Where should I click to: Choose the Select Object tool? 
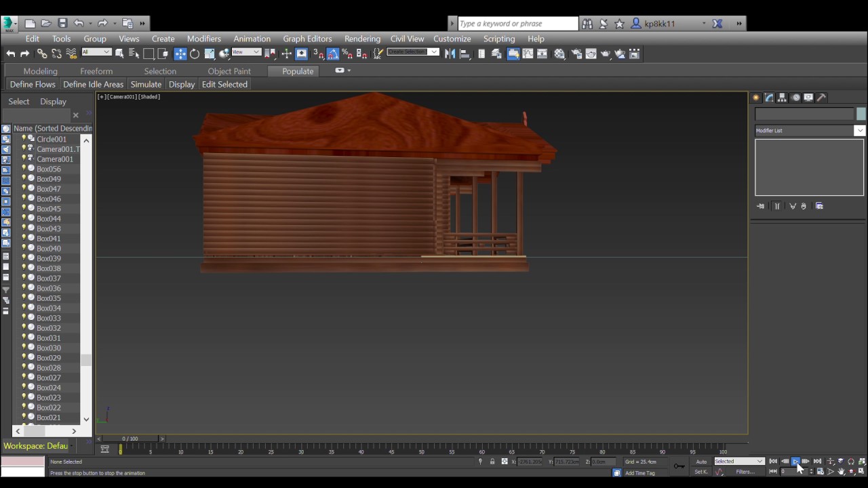pyautogui.click(x=120, y=54)
